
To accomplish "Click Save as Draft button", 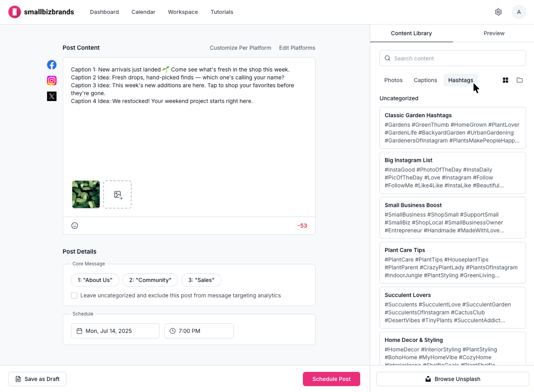I will [37, 379].
